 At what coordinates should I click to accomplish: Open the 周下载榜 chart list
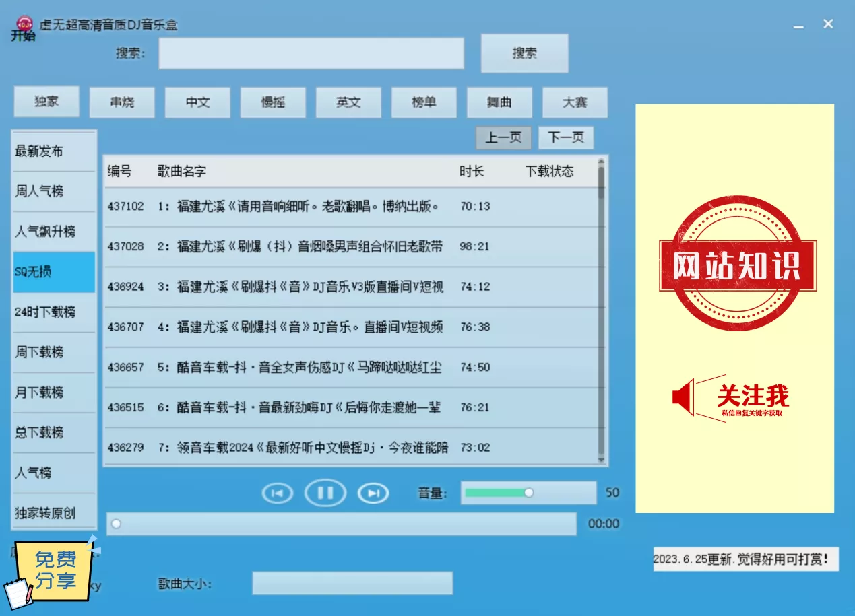[x=54, y=352]
